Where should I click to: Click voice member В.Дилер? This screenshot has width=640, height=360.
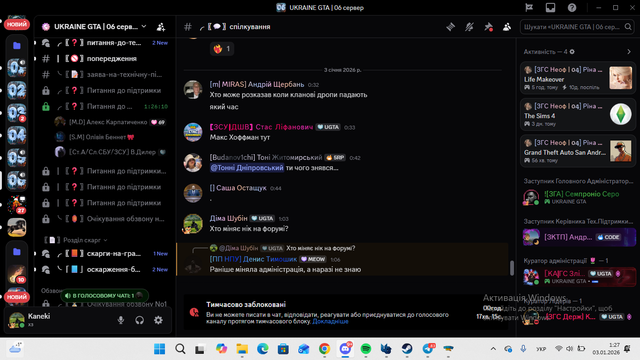pyautogui.click(x=111, y=152)
